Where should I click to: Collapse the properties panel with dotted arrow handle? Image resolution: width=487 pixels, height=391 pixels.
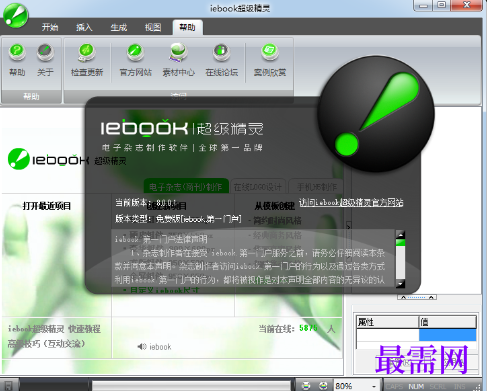pos(417,297)
